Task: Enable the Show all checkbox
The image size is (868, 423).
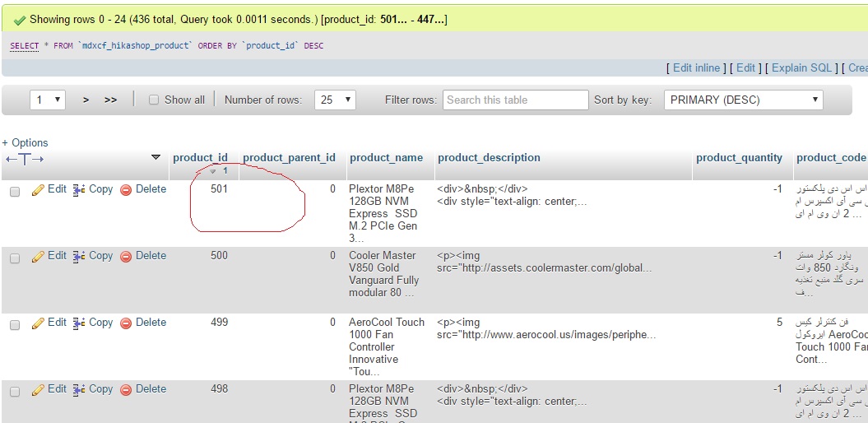Action: coord(154,100)
